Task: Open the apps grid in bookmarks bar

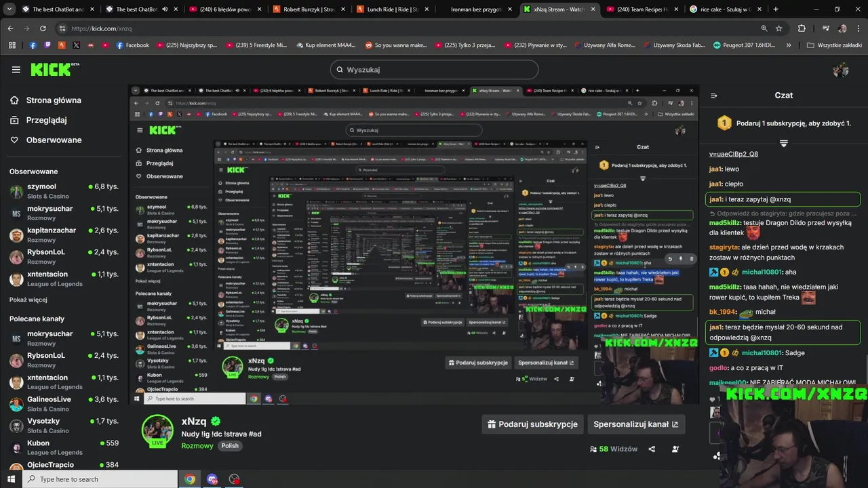Action: click(12, 45)
